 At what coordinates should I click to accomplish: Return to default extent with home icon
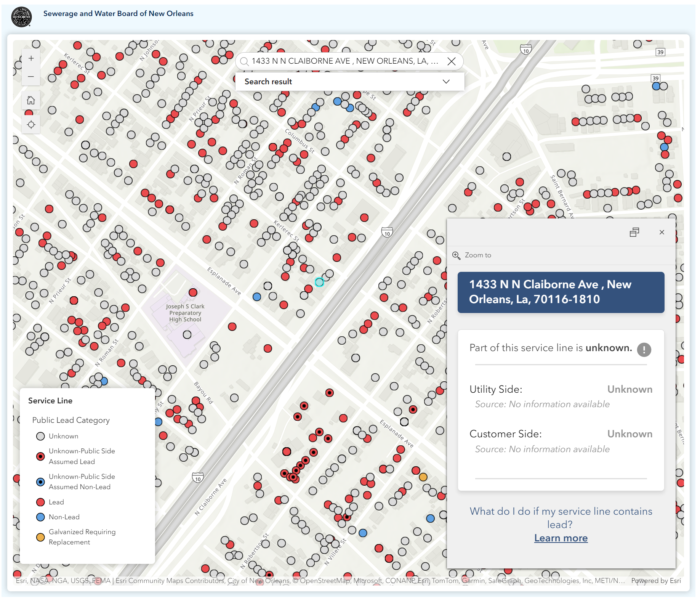(x=31, y=100)
